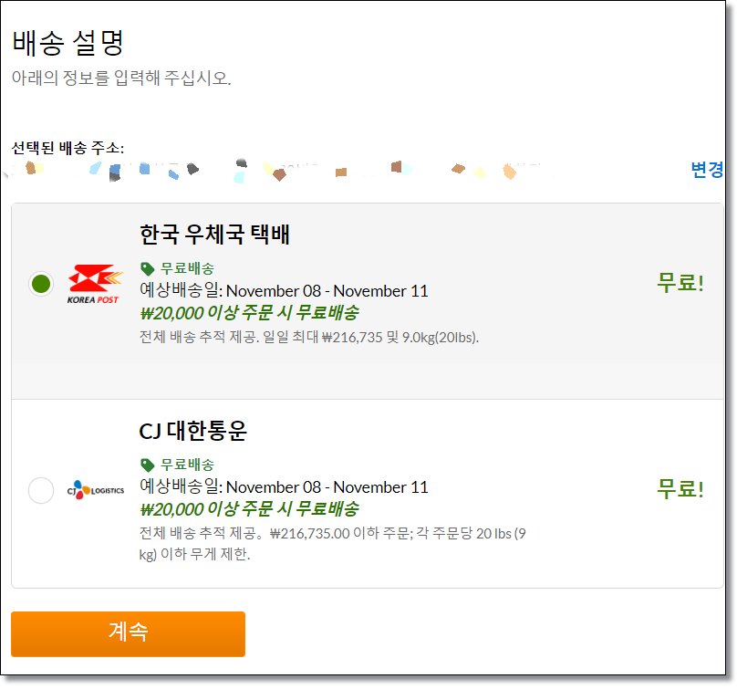Click the blurred shipping address text
737x700 pixels.
(274, 169)
